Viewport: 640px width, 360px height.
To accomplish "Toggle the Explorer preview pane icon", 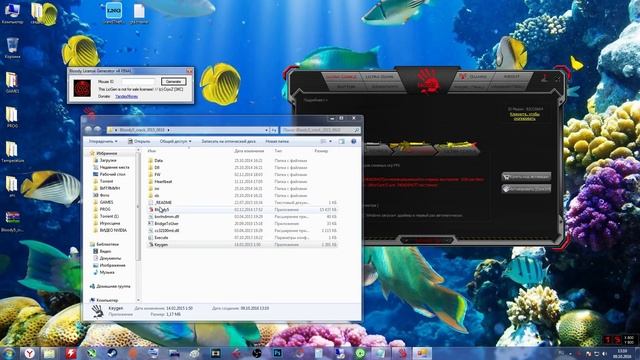I will (342, 141).
